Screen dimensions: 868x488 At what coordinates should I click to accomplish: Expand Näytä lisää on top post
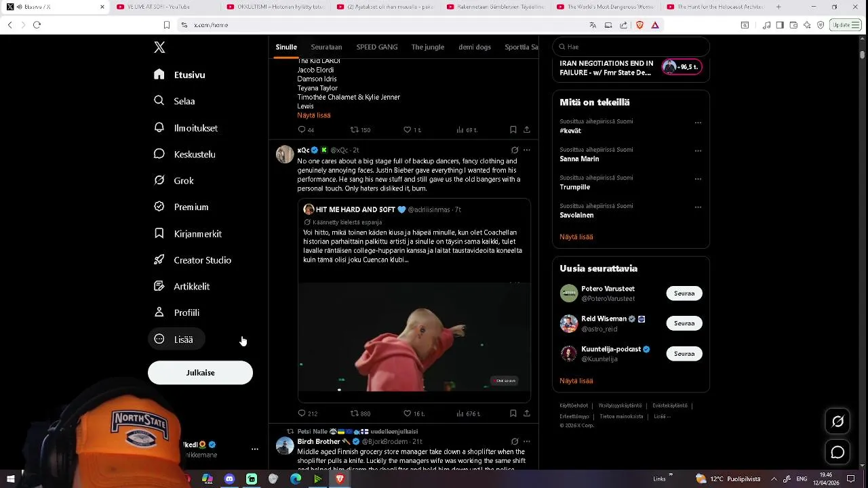tap(314, 115)
